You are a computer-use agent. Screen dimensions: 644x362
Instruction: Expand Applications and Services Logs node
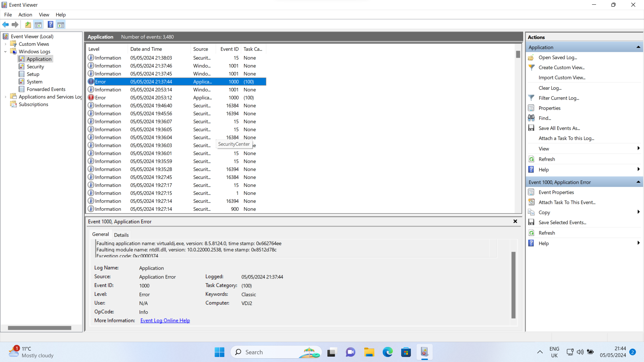point(5,97)
